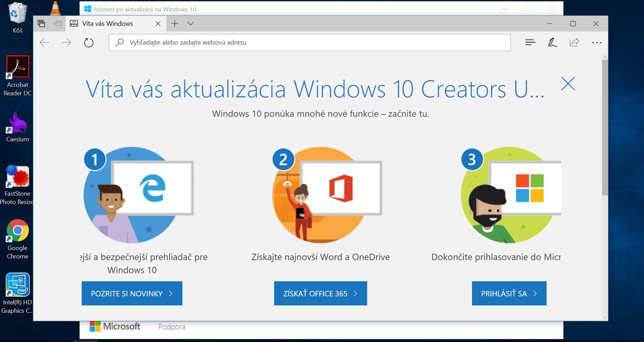Click the Asistent pri aktualizácii window title
The height and width of the screenshot is (342, 644).
[x=145, y=9]
